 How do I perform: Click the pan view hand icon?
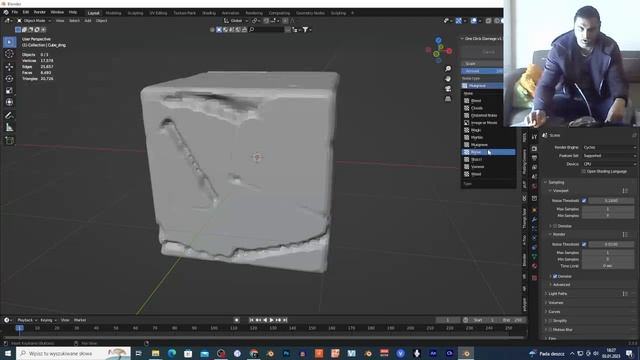(448, 79)
